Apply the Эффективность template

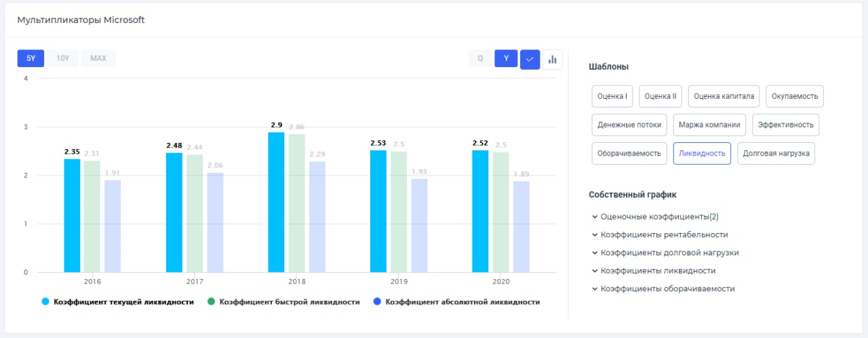click(786, 125)
